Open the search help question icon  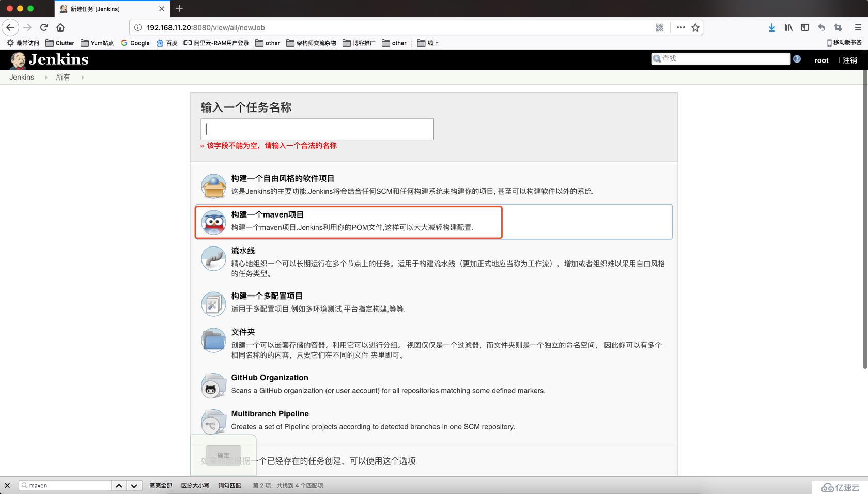797,59
